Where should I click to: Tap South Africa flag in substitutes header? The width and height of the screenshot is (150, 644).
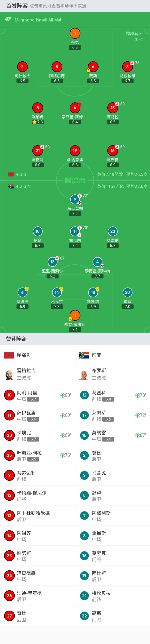(x=84, y=355)
